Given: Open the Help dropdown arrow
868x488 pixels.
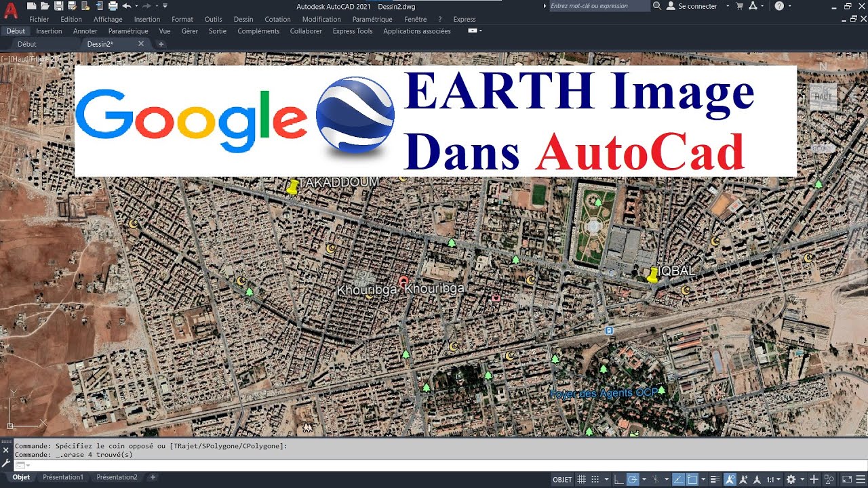Looking at the screenshot, I should coord(790,6).
